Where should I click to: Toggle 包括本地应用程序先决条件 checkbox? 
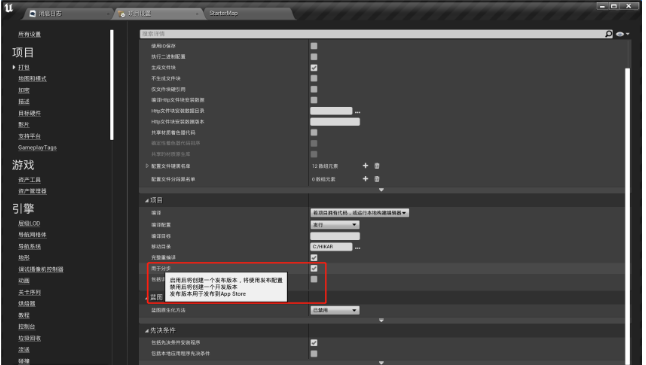[x=314, y=353]
